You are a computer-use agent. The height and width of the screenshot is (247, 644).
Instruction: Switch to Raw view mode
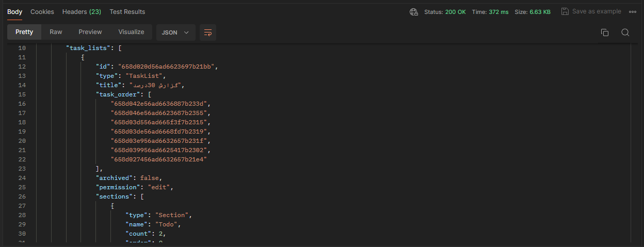tap(56, 32)
